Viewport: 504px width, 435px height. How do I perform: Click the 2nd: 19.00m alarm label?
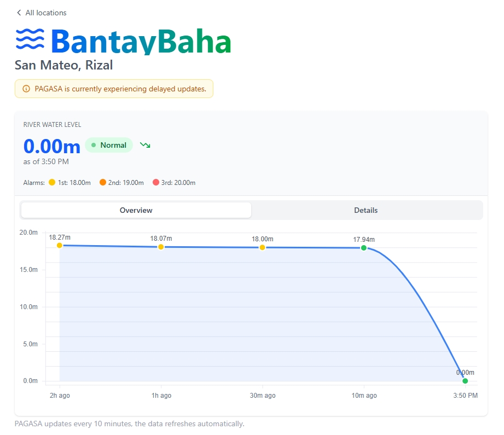tap(126, 183)
